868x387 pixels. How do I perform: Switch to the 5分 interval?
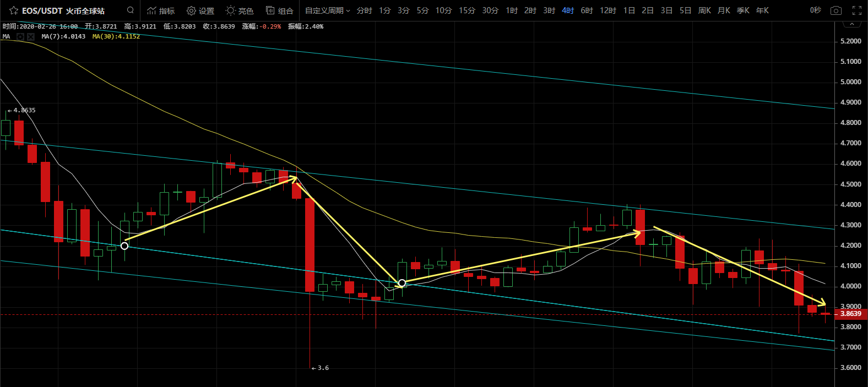pos(422,10)
